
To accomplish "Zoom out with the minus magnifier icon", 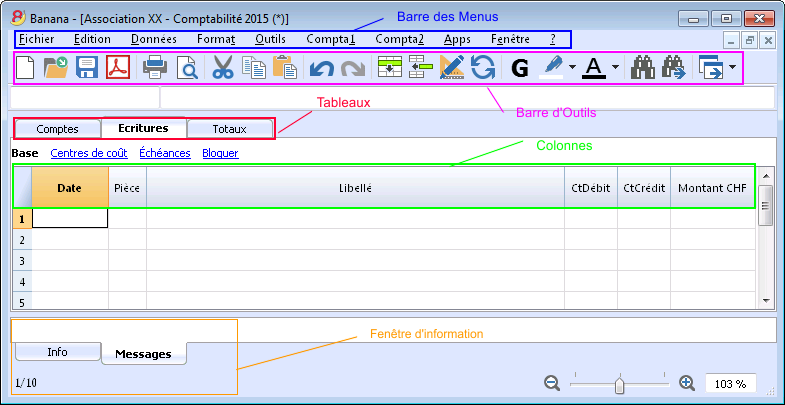I will [x=552, y=383].
